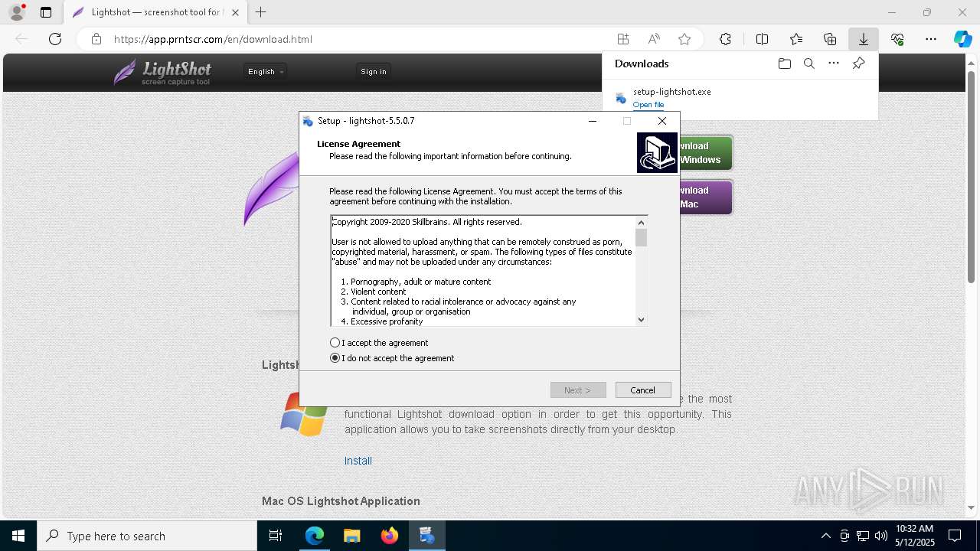Screen dimensions: 980x551
Task: Click the Cancel button in Setup dialog
Action: tap(643, 390)
